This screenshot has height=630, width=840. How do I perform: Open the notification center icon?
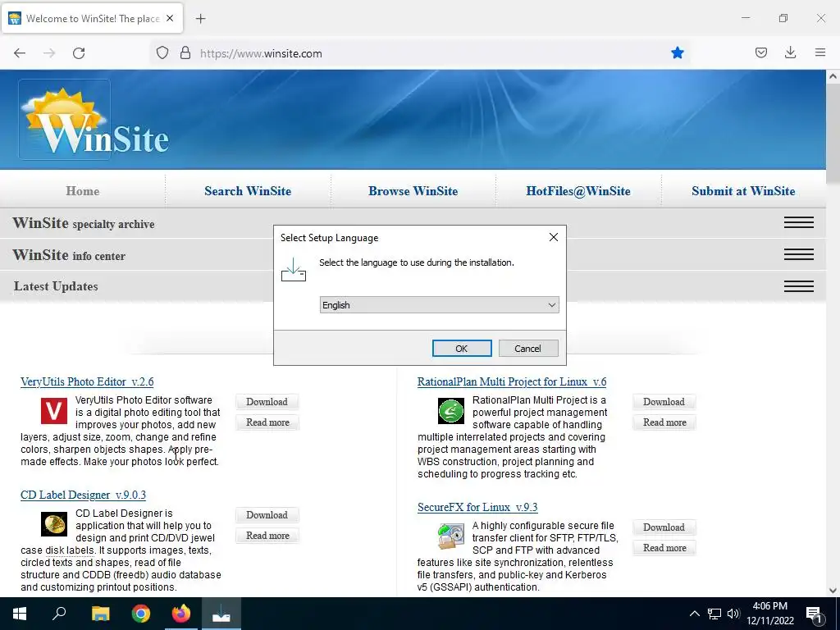coord(813,614)
